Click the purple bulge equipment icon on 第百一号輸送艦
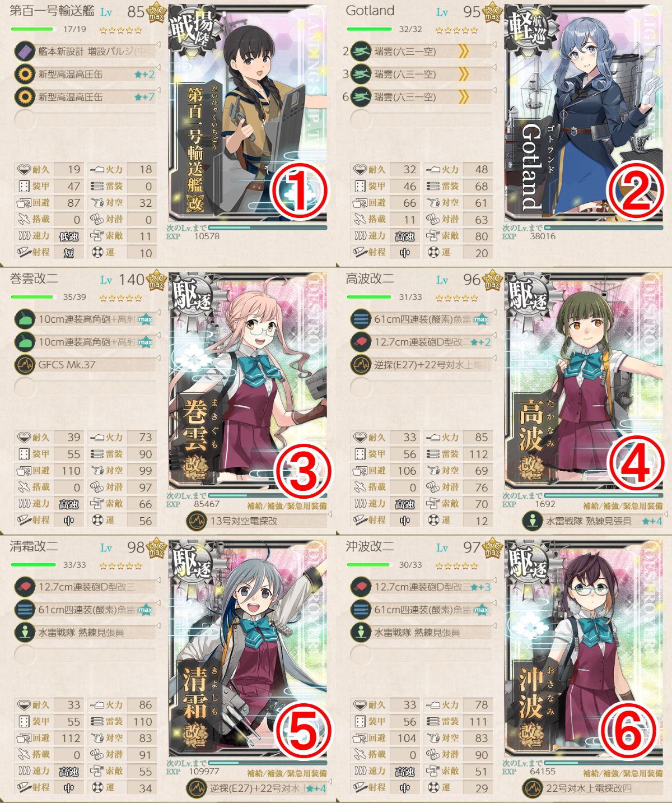 coord(25,52)
